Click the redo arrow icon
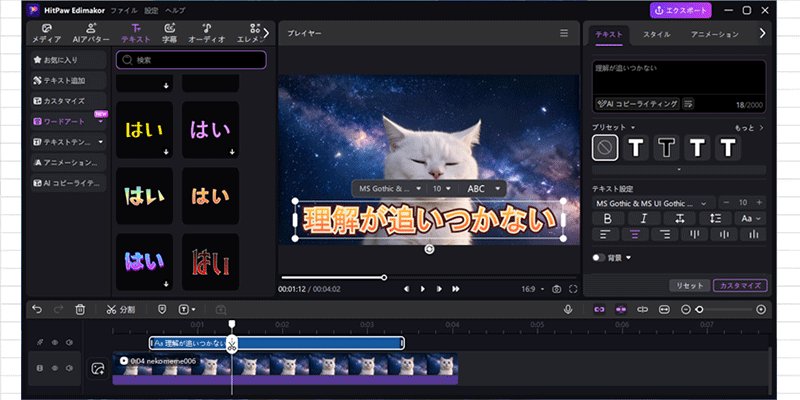 pyautogui.click(x=58, y=309)
